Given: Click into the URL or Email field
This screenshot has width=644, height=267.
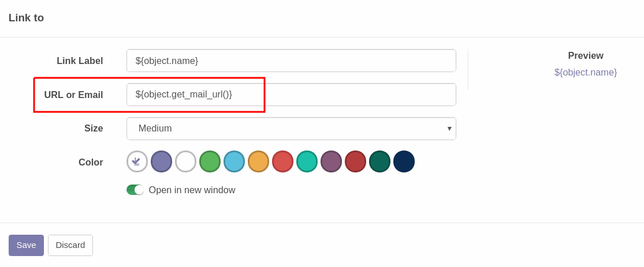Looking at the screenshot, I should tap(291, 95).
